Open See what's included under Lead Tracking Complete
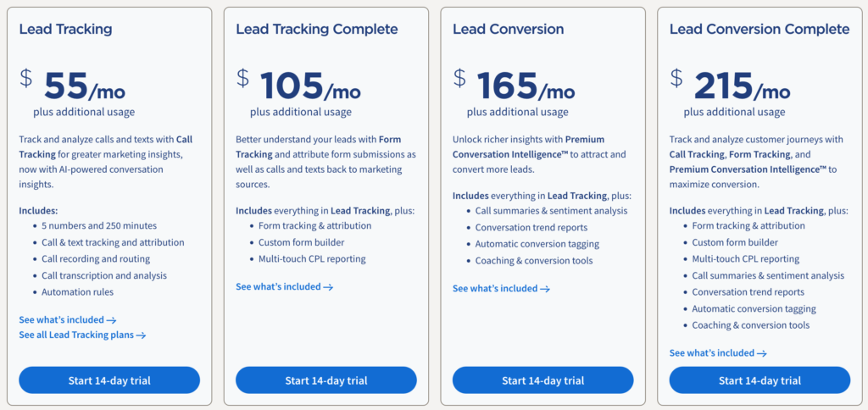 pyautogui.click(x=284, y=287)
